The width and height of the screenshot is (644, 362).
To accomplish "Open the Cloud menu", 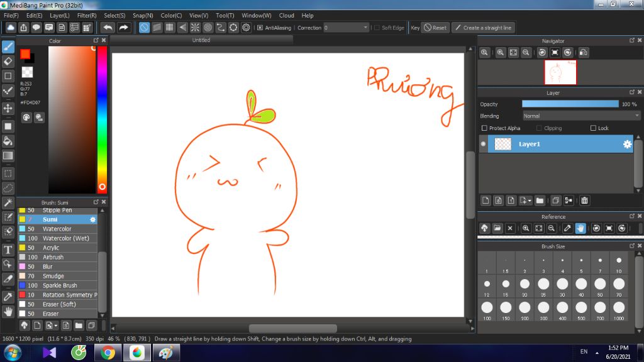I will click(286, 15).
